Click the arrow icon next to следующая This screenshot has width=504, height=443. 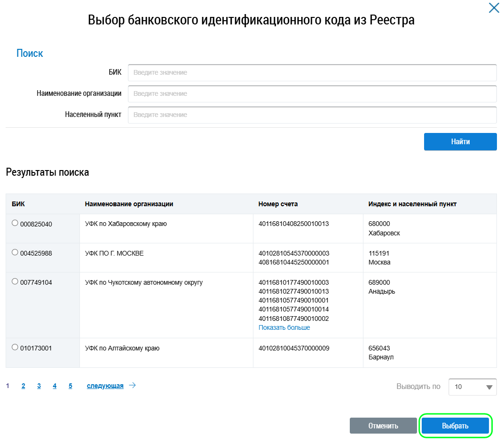pyautogui.click(x=132, y=386)
